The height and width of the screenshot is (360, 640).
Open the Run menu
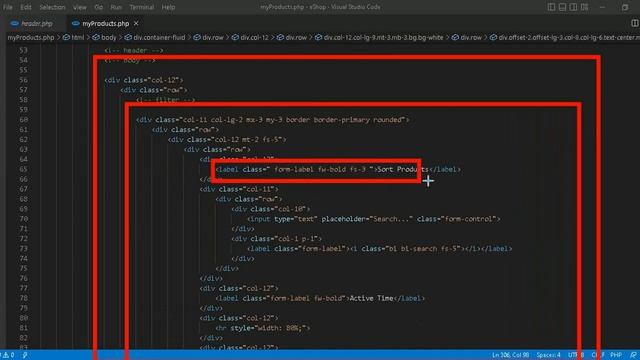point(116,7)
